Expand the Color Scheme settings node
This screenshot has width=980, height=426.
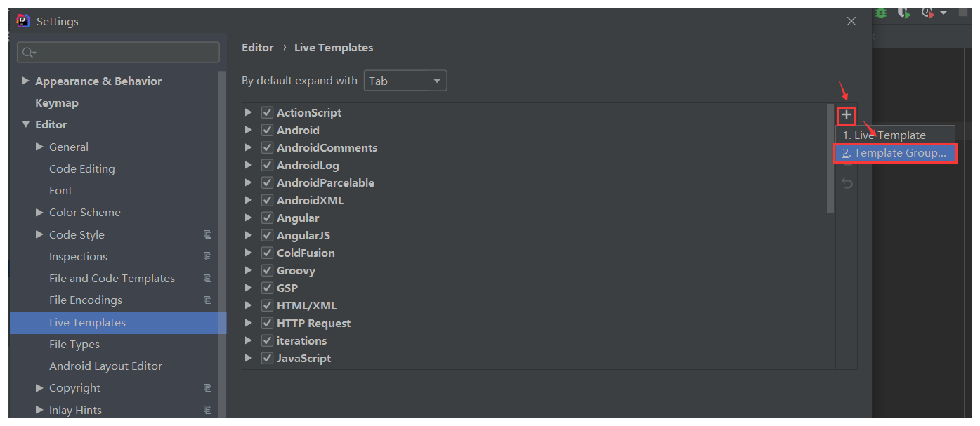[x=39, y=212]
